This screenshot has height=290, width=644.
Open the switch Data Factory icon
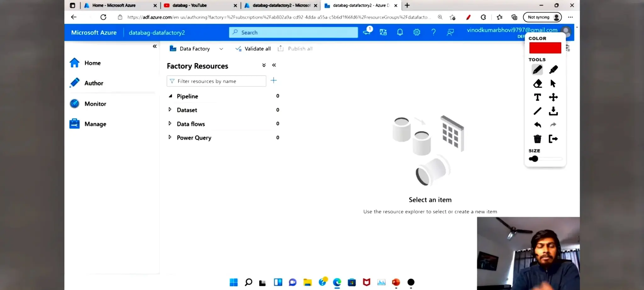click(x=383, y=32)
